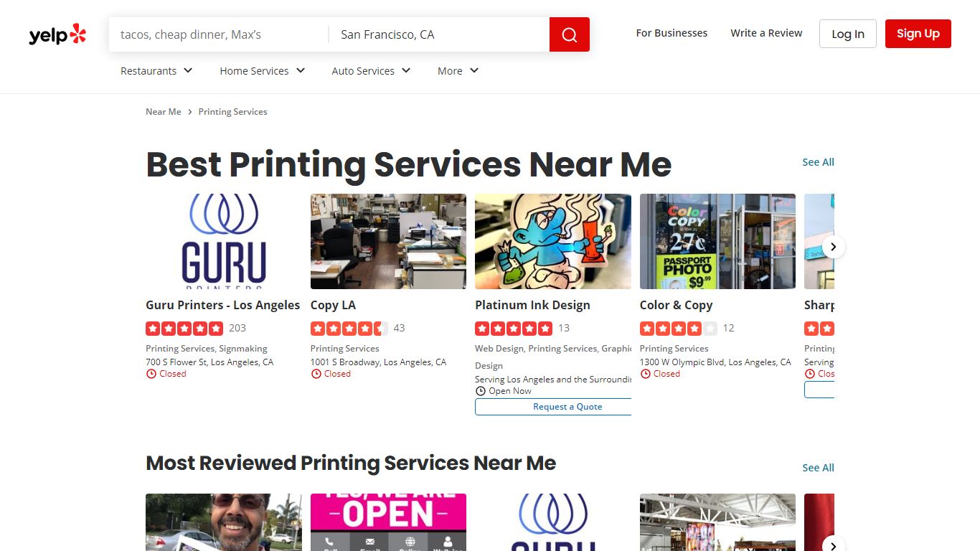Open the Auto Services dropdown
The image size is (980, 551).
click(371, 70)
